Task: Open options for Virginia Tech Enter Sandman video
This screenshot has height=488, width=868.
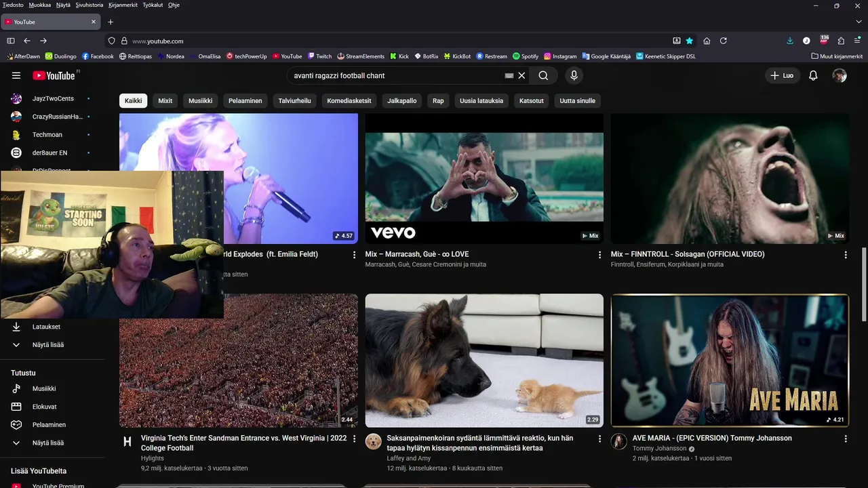Action: (x=354, y=439)
